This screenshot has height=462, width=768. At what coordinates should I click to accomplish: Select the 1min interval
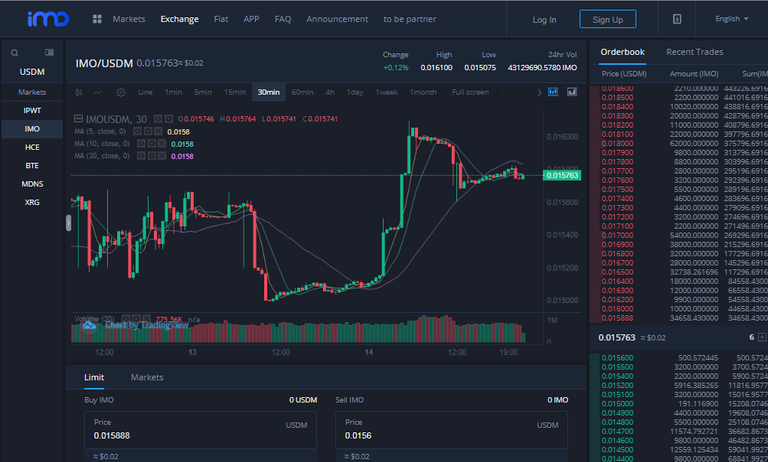(173, 92)
